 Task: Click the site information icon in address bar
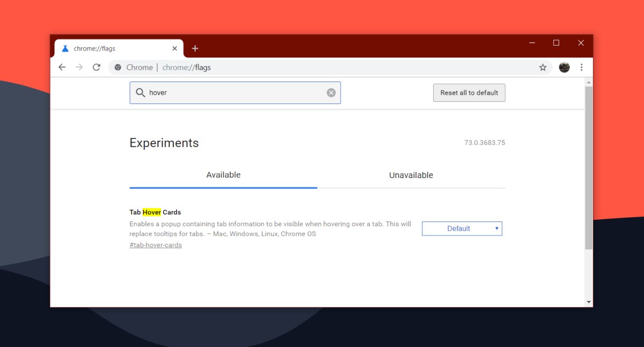(x=118, y=67)
